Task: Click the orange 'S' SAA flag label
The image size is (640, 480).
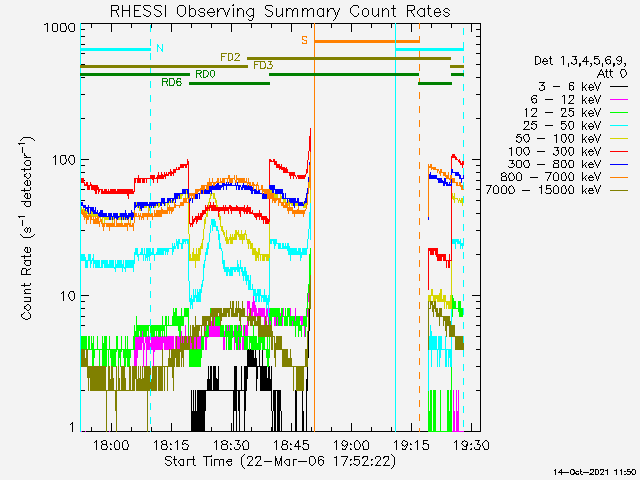Action: (304, 40)
